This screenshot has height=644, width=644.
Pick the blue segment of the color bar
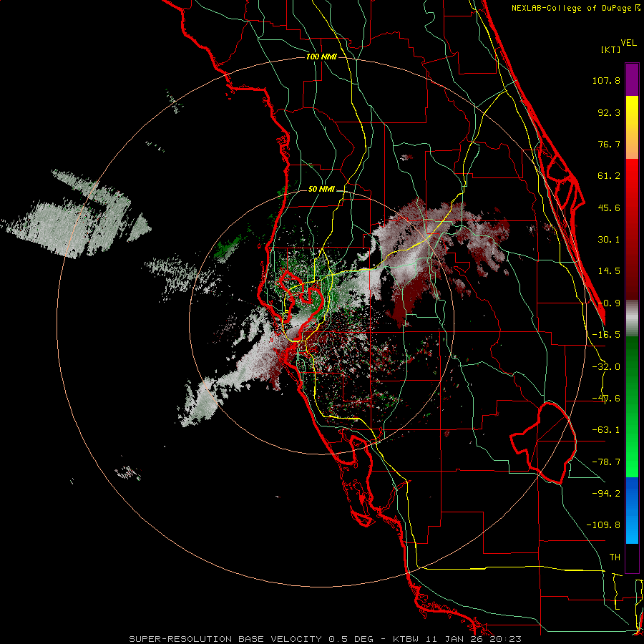pos(632,510)
